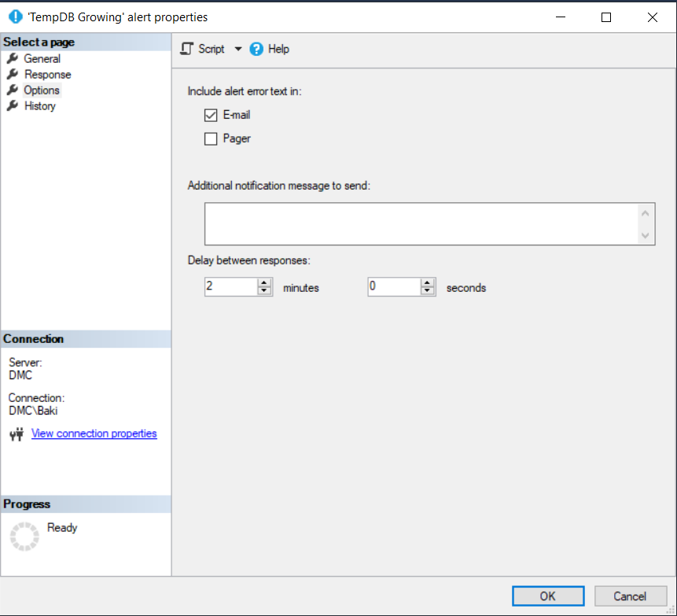677x616 pixels.
Task: Open the General page
Action: click(x=42, y=59)
